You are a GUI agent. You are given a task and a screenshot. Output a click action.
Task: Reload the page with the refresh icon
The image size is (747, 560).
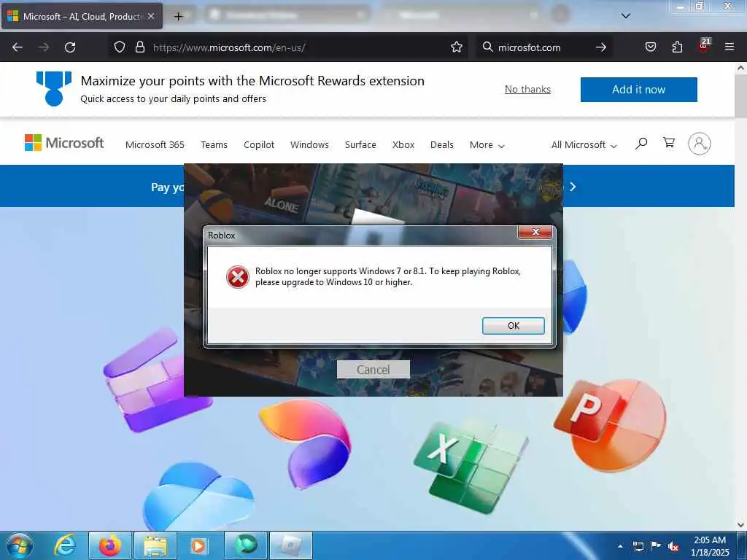pyautogui.click(x=70, y=47)
